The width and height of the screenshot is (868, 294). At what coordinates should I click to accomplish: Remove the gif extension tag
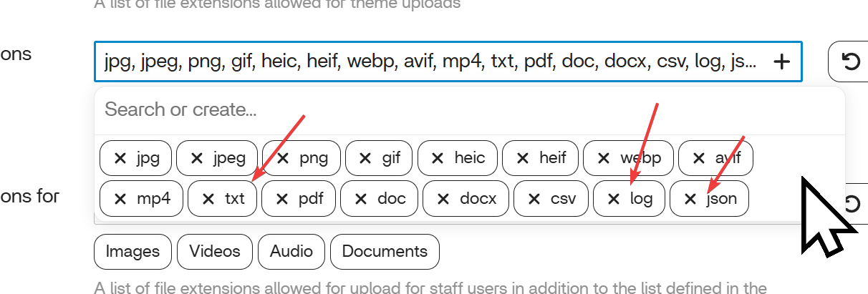[x=365, y=158]
